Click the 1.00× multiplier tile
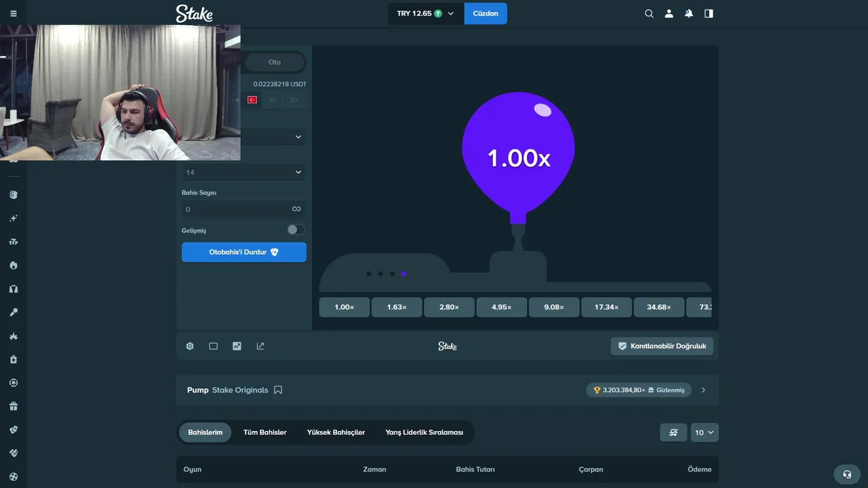 pyautogui.click(x=344, y=307)
